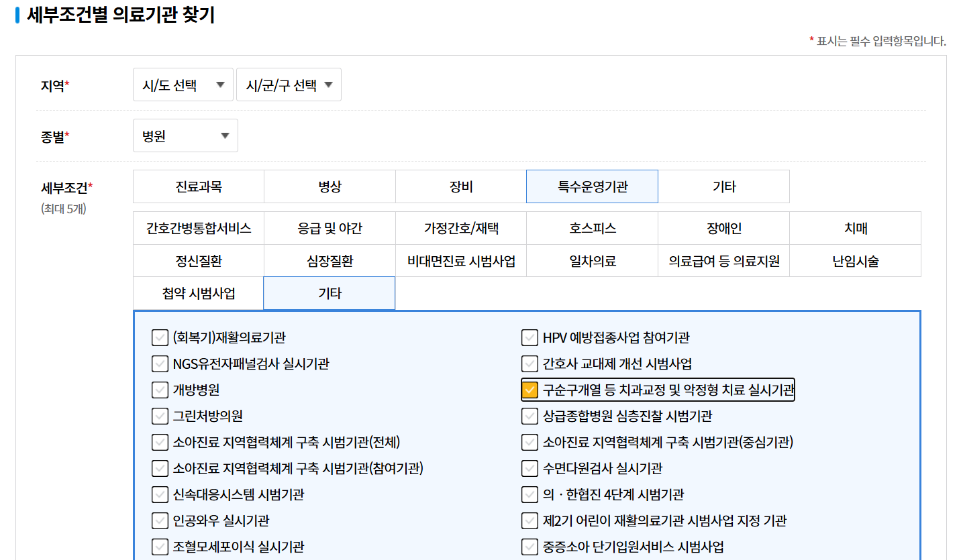Select the 병상 tab

point(329,186)
